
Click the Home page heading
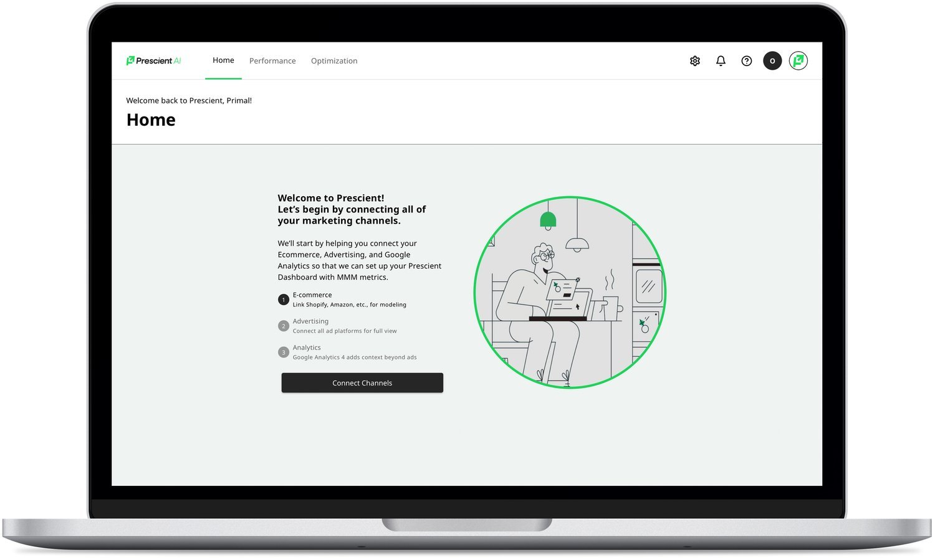(x=151, y=120)
